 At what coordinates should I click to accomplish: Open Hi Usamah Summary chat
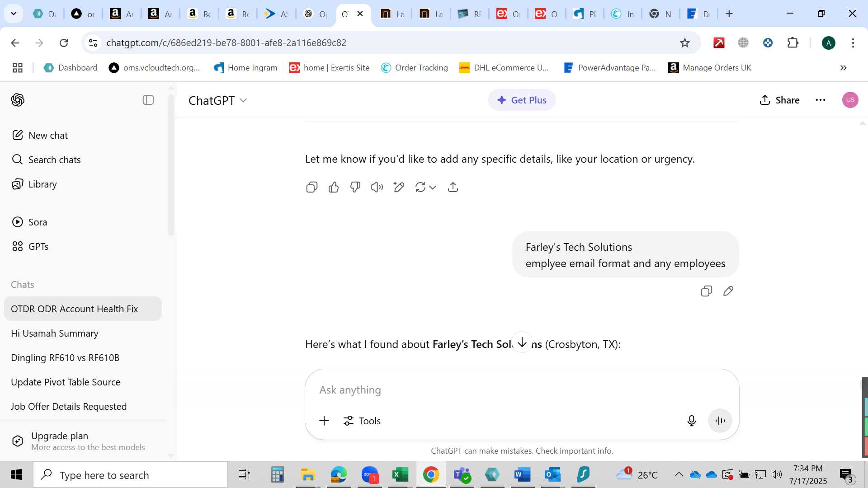coord(83,333)
